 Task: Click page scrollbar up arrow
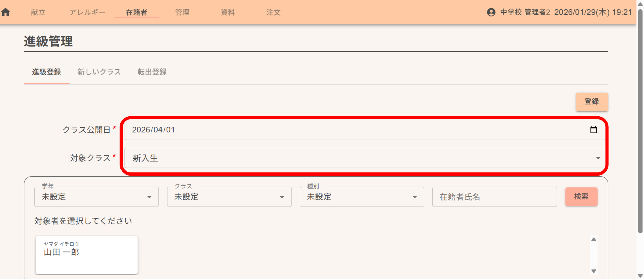click(640, 4)
